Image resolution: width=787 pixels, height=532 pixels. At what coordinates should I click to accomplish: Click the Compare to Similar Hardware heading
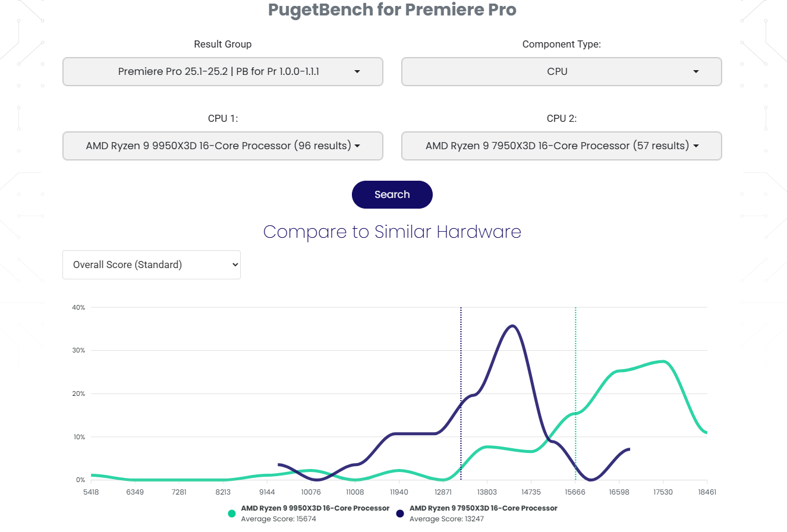click(x=392, y=232)
